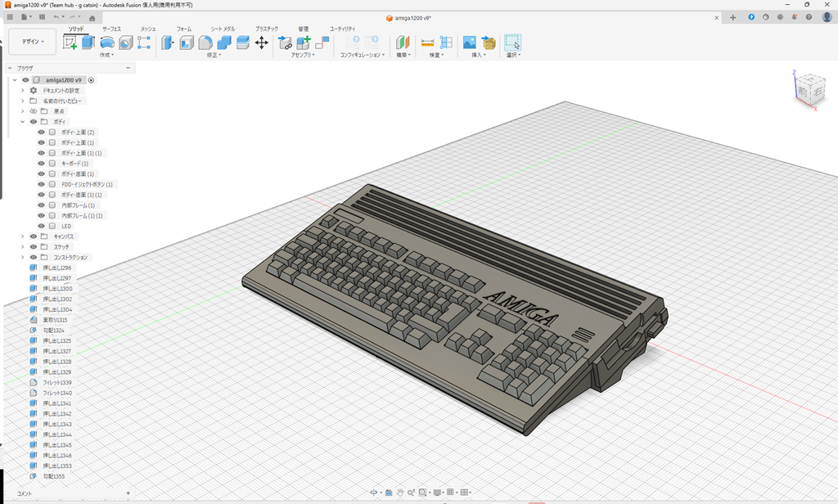Select the Move/Copy four-arrow icon
Image resolution: width=838 pixels, height=504 pixels.
point(262,43)
